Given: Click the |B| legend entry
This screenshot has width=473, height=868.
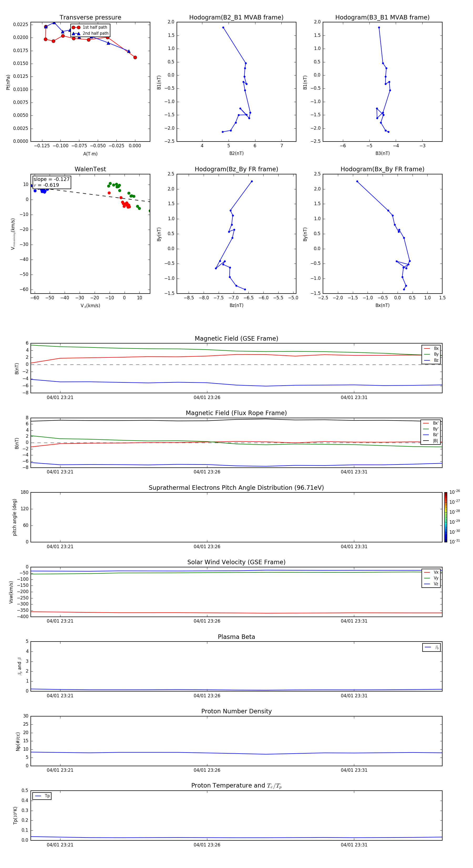Looking at the screenshot, I should click(431, 441).
